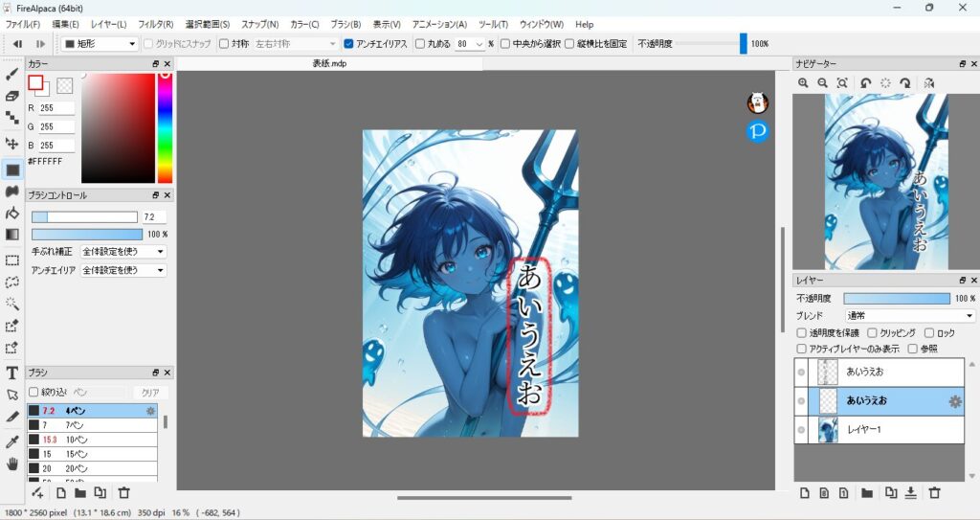The height and width of the screenshot is (520, 980).
Task: Select the rectangular Selection tool
Action: [x=11, y=260]
